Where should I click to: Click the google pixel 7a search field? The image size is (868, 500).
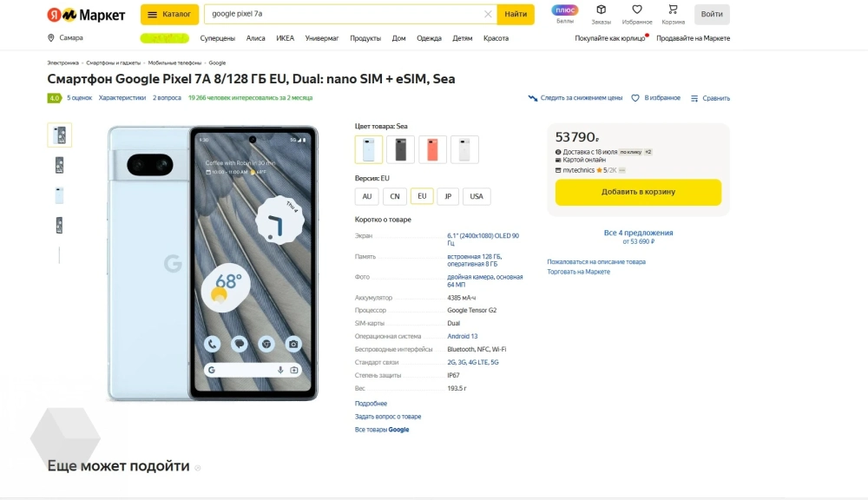347,14
